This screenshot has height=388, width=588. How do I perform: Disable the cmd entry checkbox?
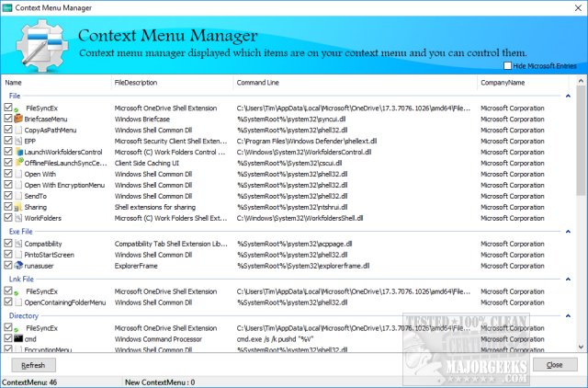click(x=8, y=338)
